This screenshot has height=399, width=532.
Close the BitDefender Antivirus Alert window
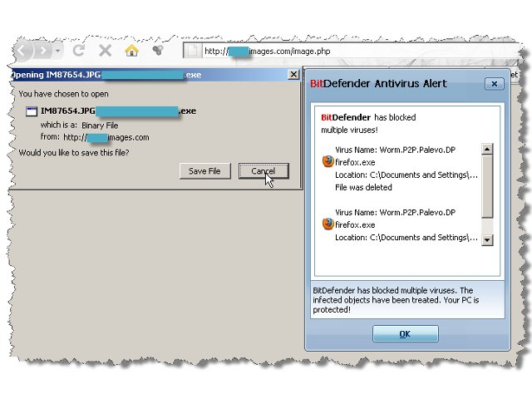(x=494, y=84)
